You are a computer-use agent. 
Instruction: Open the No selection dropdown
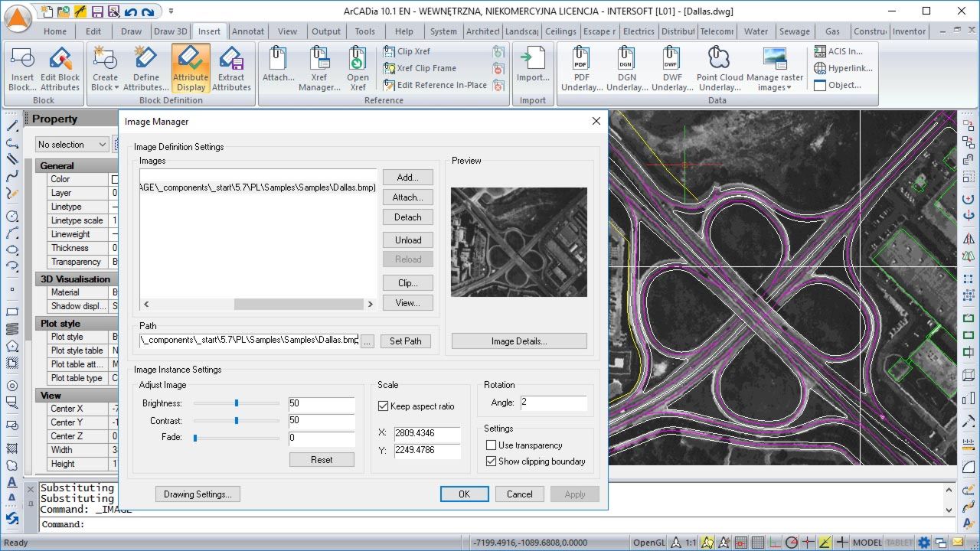[x=72, y=145]
